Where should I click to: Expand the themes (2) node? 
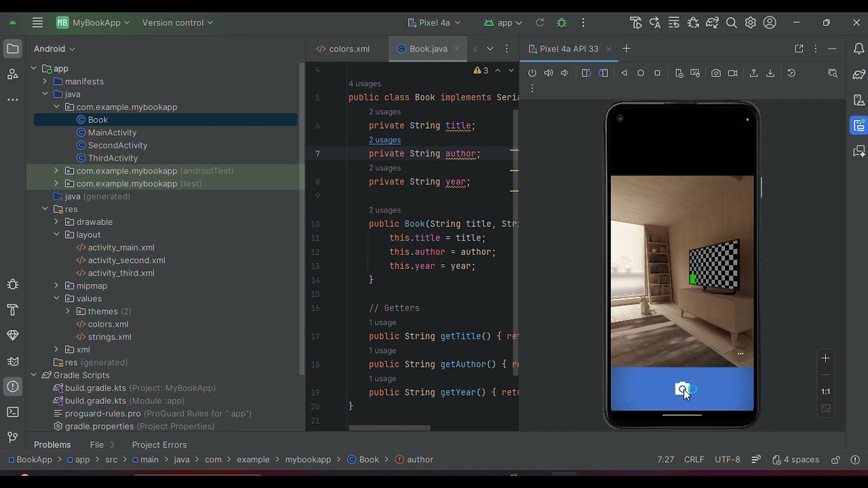[68, 311]
